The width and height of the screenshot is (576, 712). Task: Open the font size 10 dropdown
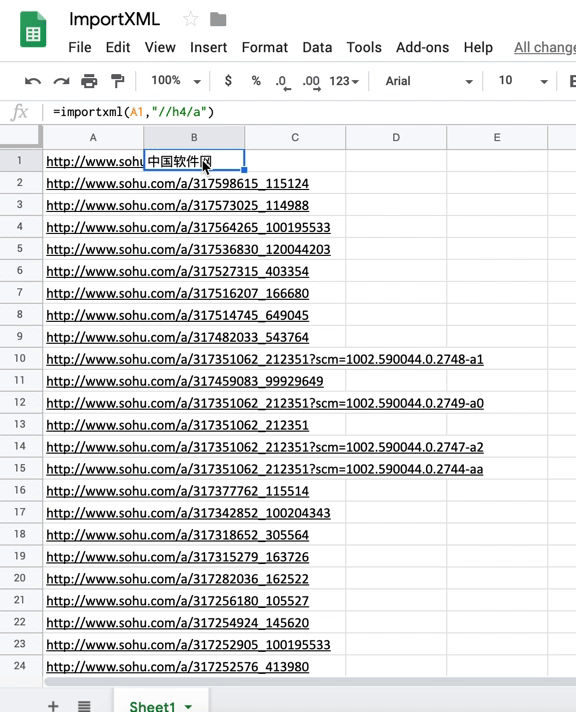click(523, 81)
